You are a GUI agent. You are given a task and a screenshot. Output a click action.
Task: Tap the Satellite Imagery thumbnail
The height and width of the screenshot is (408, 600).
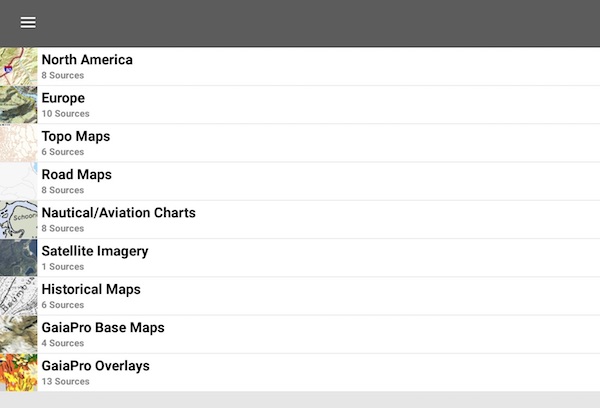click(x=18, y=257)
